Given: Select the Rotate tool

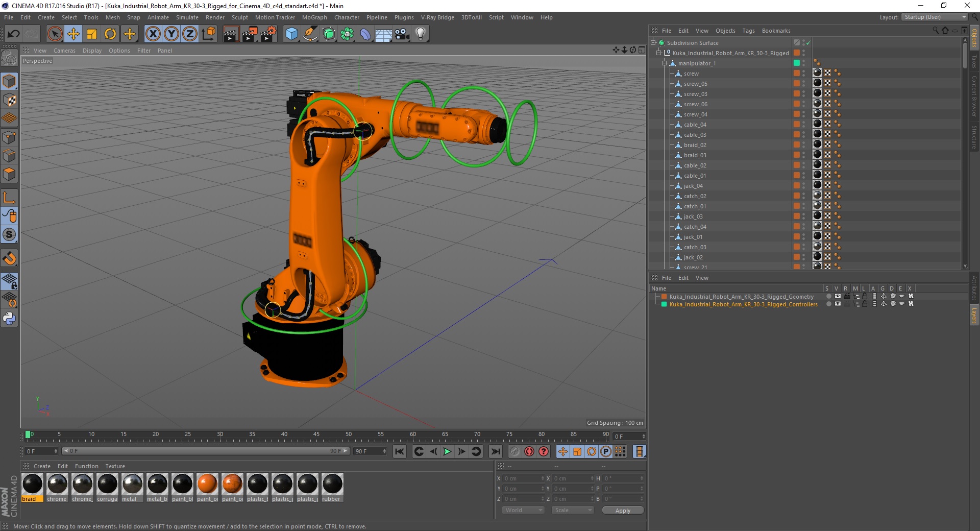Looking at the screenshot, I should click(110, 34).
